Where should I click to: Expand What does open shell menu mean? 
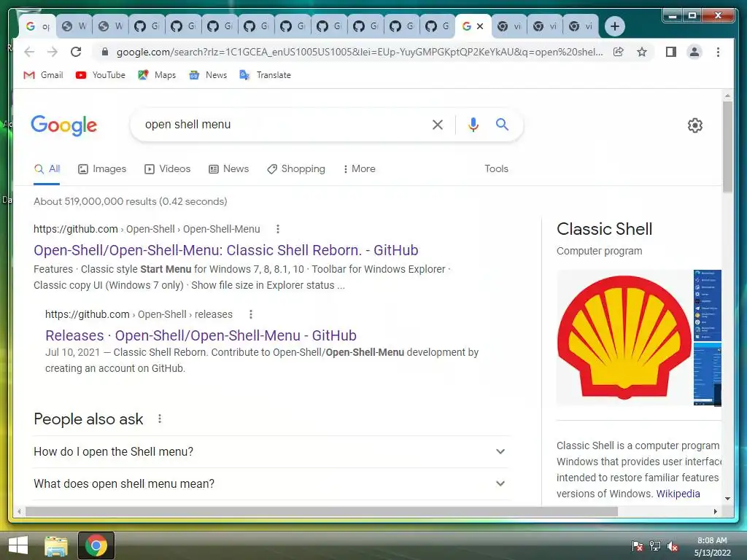point(271,484)
